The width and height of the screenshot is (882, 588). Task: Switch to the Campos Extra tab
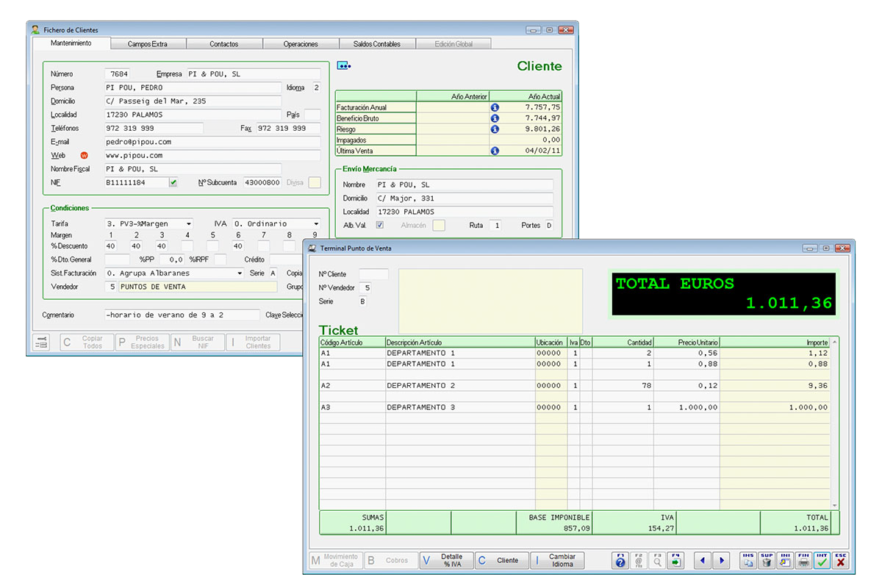pyautogui.click(x=148, y=44)
